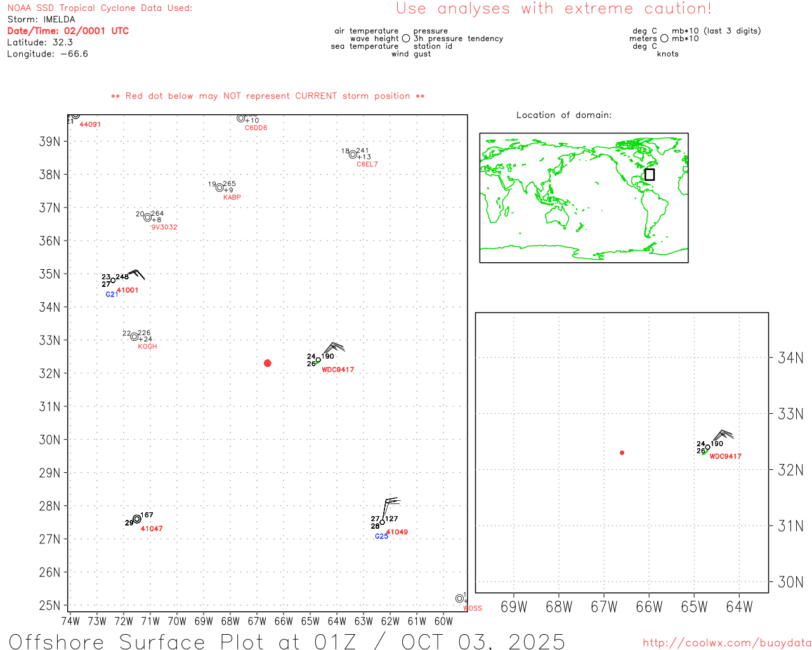Select pressure value 127 near buoy 41049
The image size is (812, 650).
point(392,519)
